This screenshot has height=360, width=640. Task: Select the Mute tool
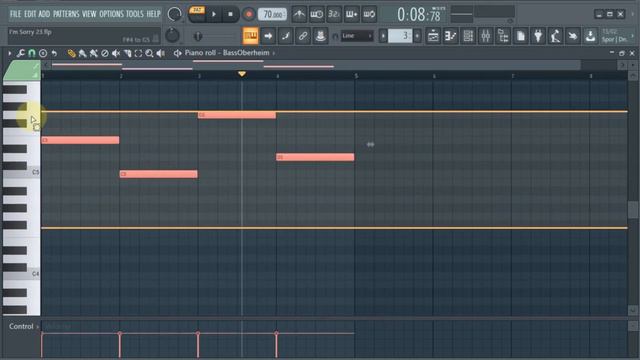pyautogui.click(x=116, y=53)
